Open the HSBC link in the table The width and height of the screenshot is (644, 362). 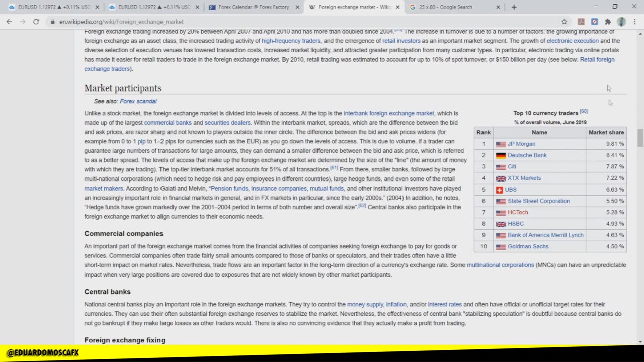pos(516,224)
